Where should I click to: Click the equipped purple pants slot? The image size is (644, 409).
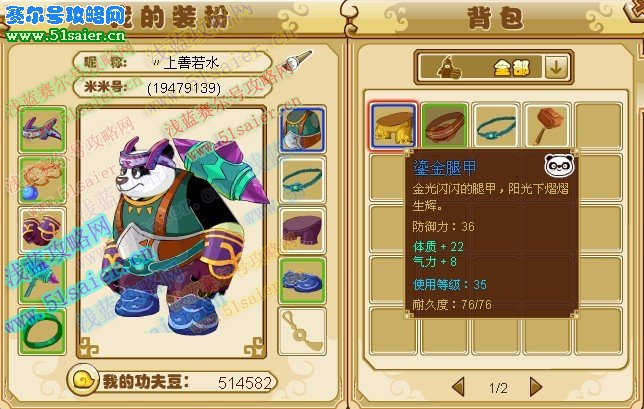pyautogui.click(x=302, y=230)
